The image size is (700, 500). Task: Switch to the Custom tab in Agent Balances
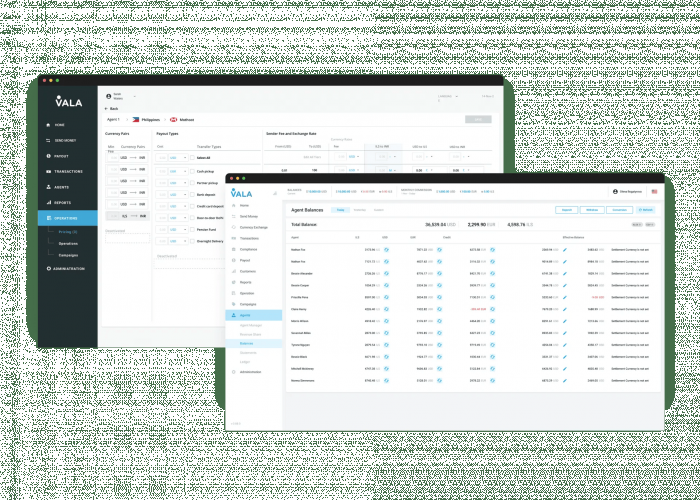(x=379, y=210)
